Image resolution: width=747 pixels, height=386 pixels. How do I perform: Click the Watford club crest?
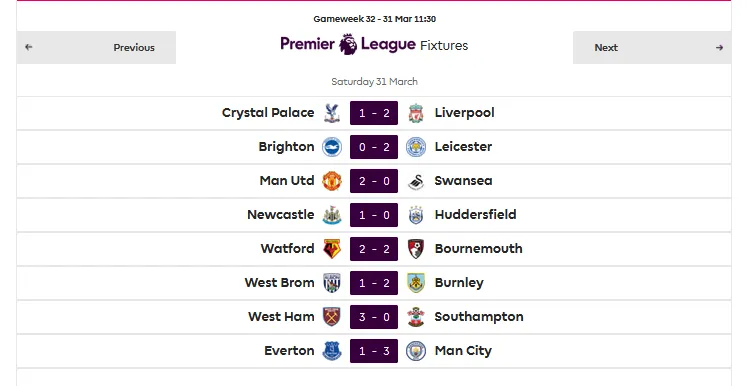coord(332,249)
